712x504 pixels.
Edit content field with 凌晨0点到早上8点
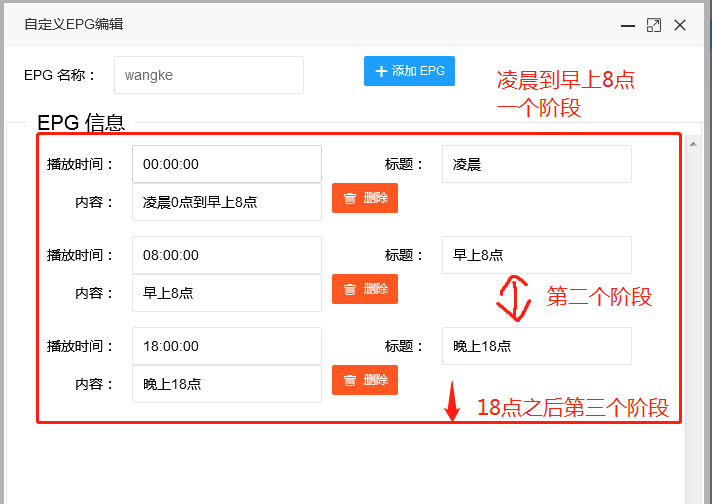(x=226, y=202)
